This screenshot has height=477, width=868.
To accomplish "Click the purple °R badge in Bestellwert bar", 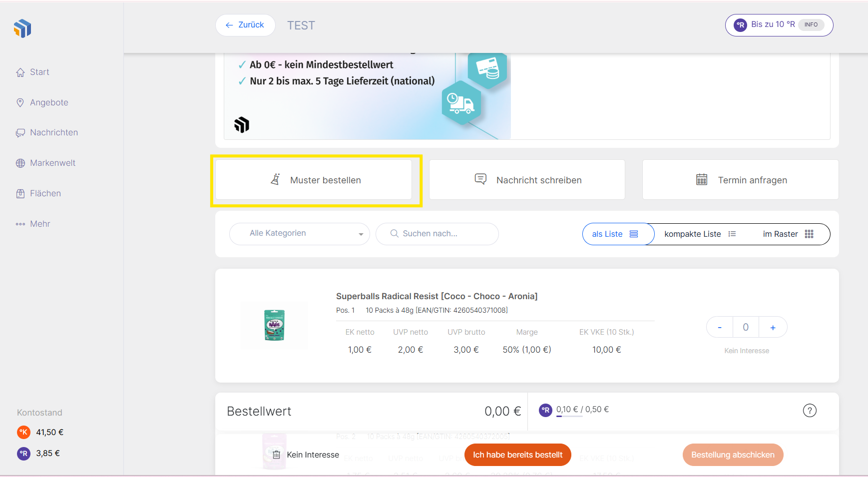I will tap(545, 410).
